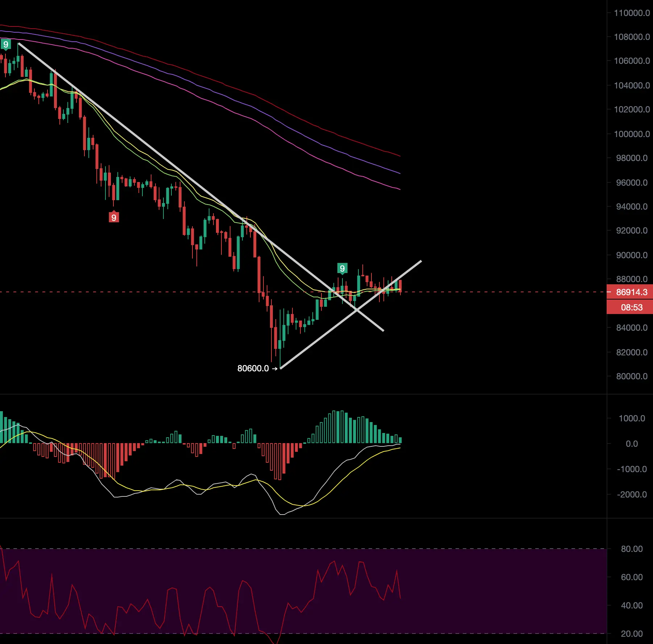The width and height of the screenshot is (653, 644).
Task: Click the positive 1000.0 MACD axis label
Action: point(632,418)
